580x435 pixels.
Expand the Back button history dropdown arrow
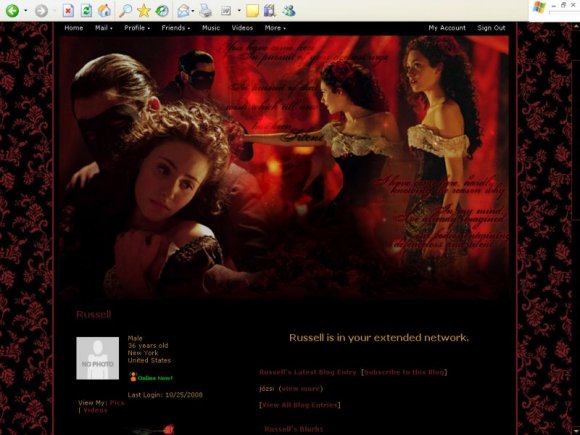point(26,11)
